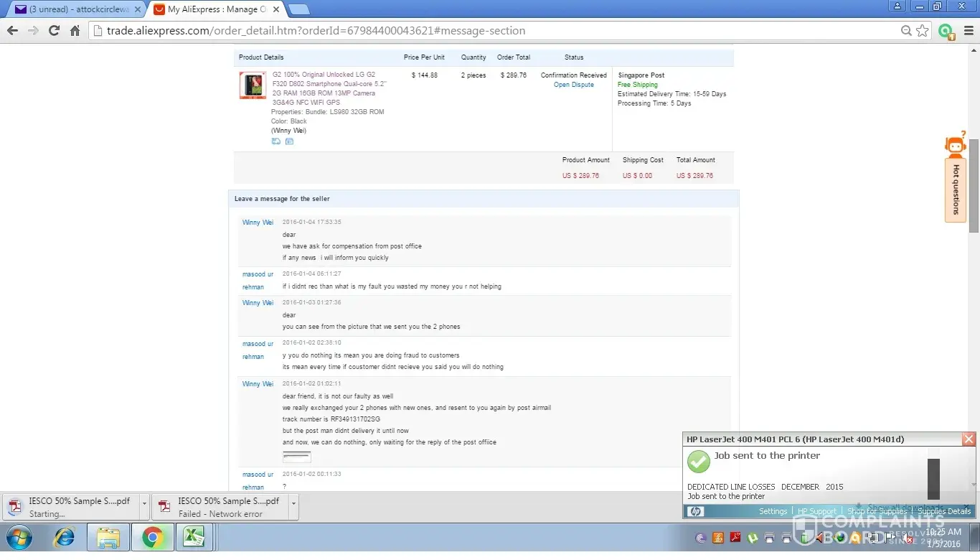This screenshot has width=980, height=560.
Task: Close the HP LaserJet printer notification
Action: pos(969,439)
